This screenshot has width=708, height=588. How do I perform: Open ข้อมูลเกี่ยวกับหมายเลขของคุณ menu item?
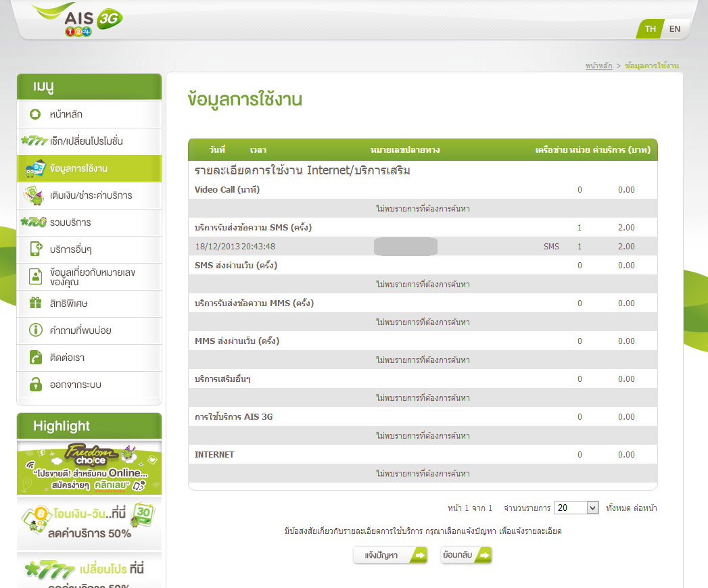coord(89,276)
